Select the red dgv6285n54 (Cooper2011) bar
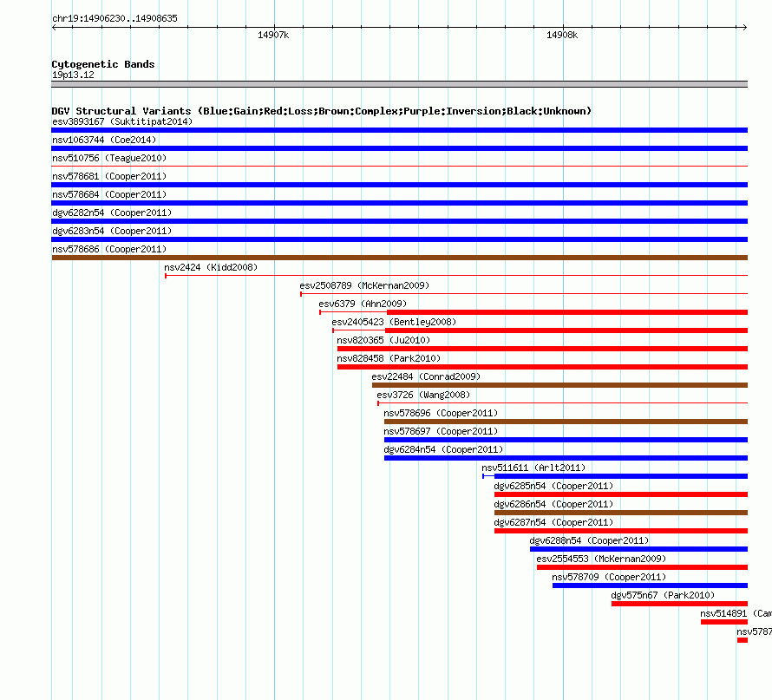Image resolution: width=772 pixels, height=700 pixels. click(x=621, y=494)
